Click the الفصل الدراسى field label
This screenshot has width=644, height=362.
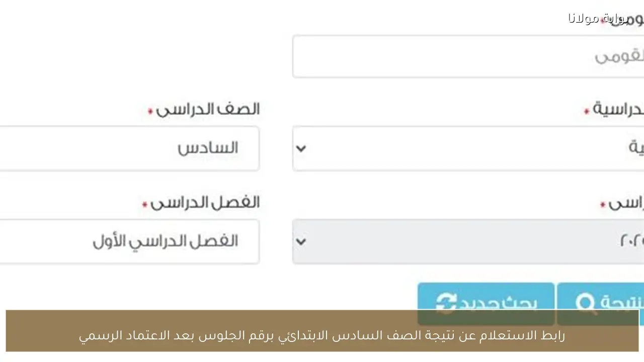201,202
